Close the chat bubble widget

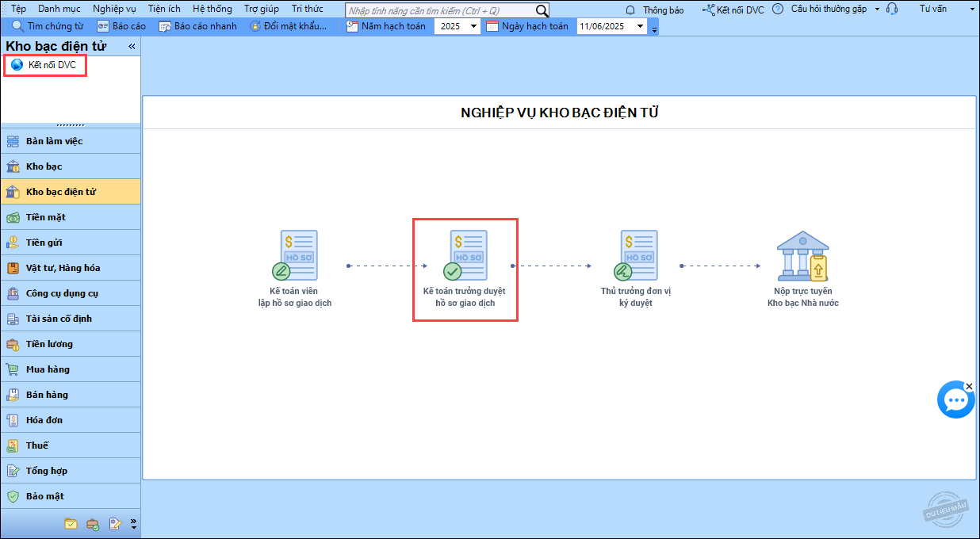(x=969, y=386)
